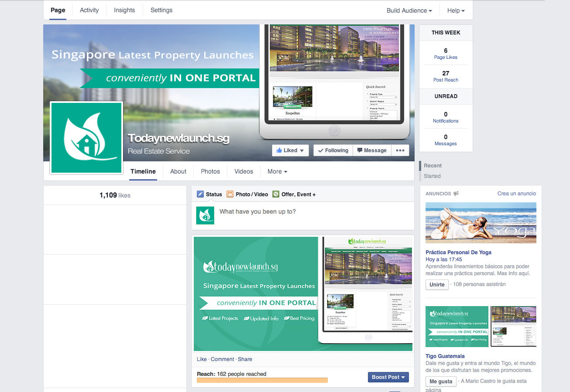Check the 0 Notifications link
Image resolution: width=570 pixels, height=392 pixels.
click(446, 117)
